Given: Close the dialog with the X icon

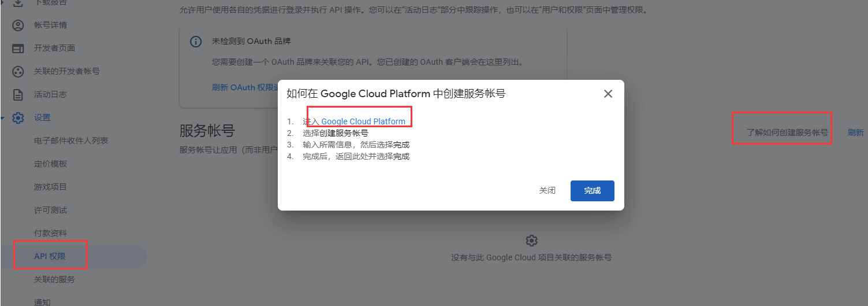Looking at the screenshot, I should click(x=608, y=94).
